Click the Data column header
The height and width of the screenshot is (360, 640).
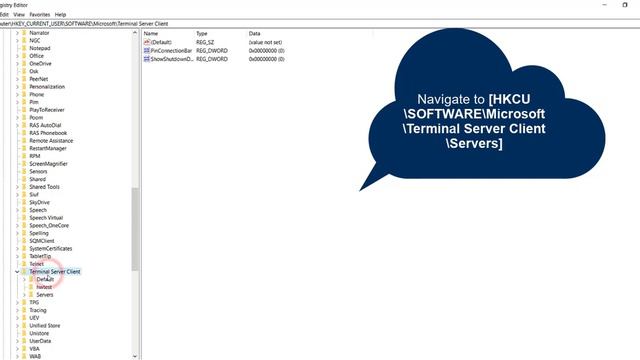click(x=254, y=33)
